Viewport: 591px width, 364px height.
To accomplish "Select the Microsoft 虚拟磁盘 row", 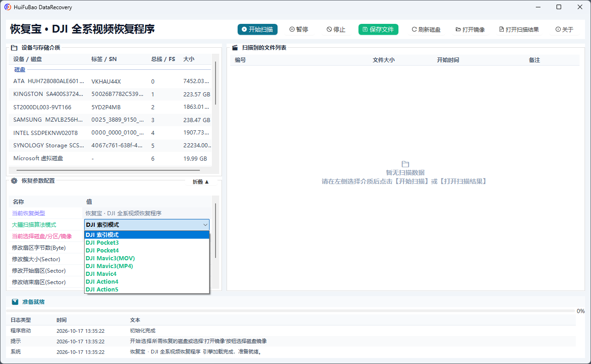I will coord(110,158).
